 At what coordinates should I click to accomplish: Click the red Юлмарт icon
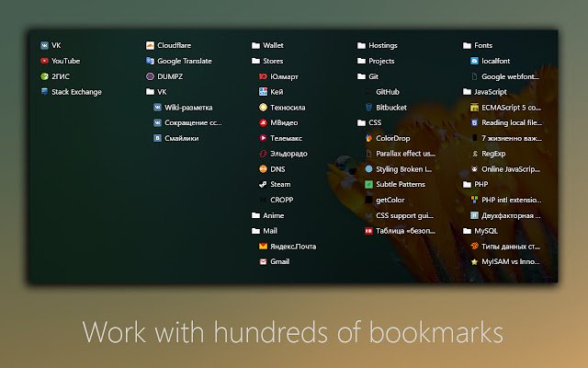264,76
